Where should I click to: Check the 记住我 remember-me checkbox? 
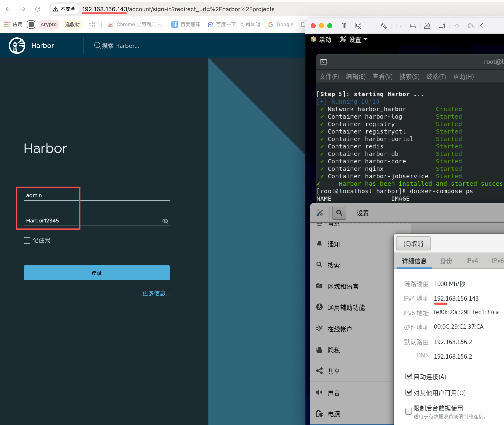pos(27,240)
